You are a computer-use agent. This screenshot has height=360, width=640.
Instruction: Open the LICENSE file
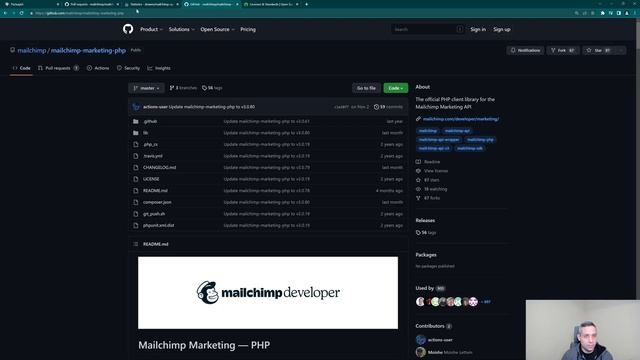coord(151,179)
